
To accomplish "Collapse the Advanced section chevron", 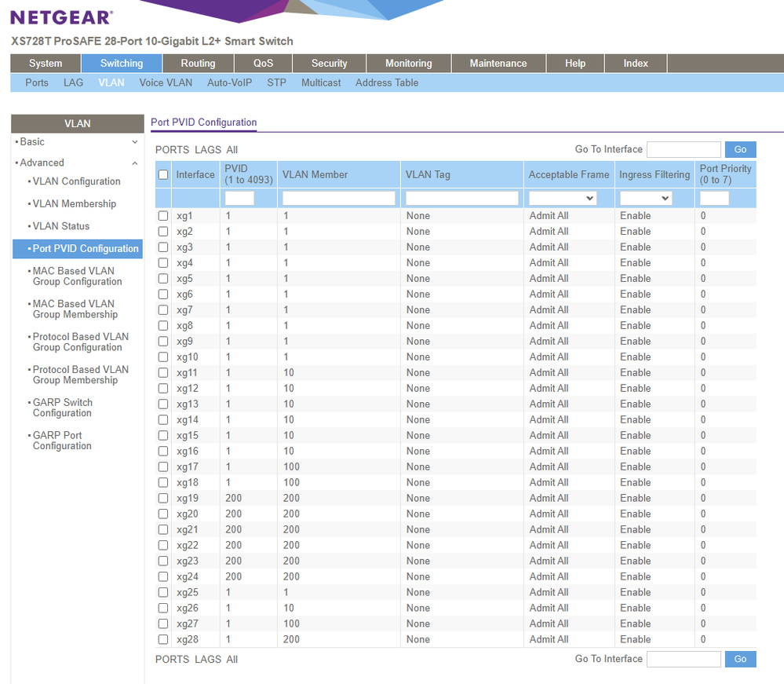I will tap(134, 163).
